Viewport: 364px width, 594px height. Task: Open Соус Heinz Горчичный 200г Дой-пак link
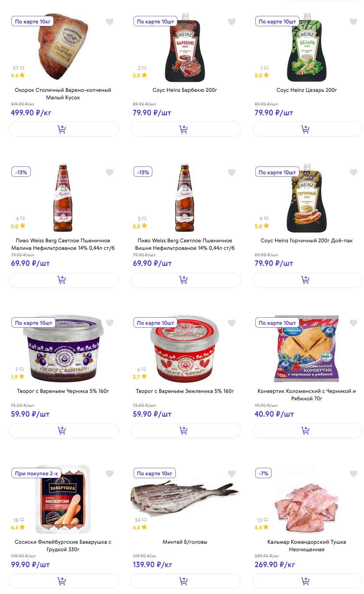(x=307, y=240)
